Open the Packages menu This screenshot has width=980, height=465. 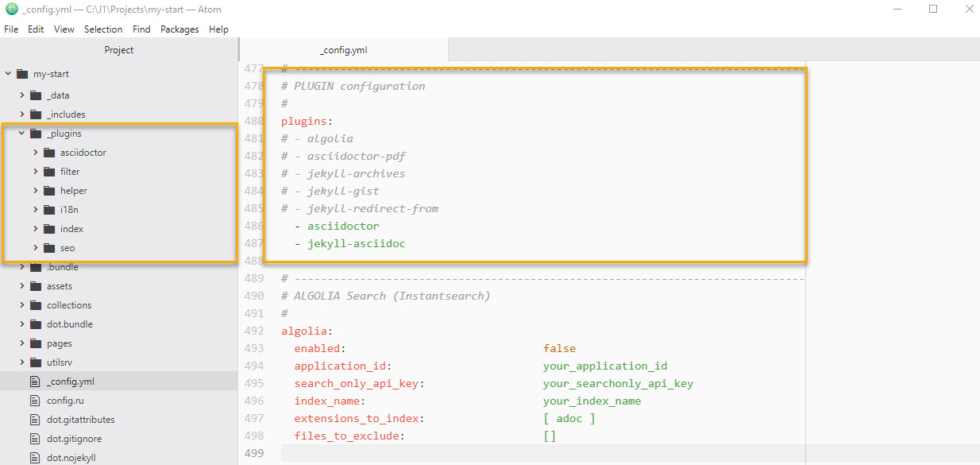[x=179, y=29]
